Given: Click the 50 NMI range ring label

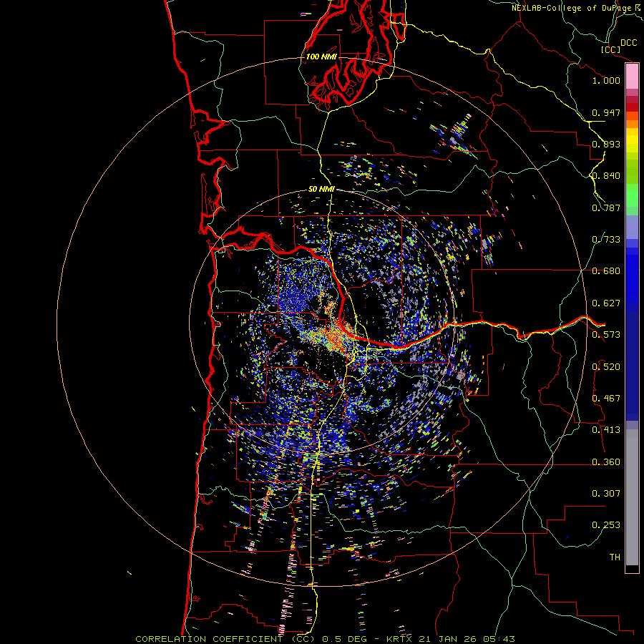Looking at the screenshot, I should (321, 189).
